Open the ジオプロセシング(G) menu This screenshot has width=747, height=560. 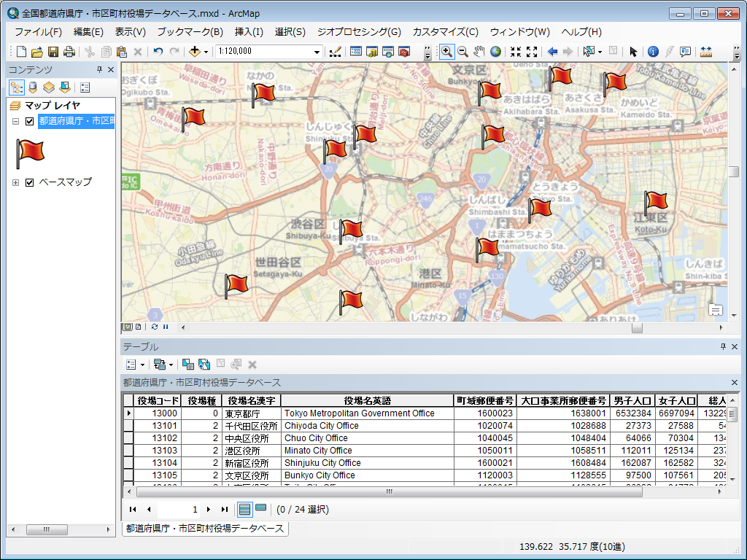click(x=359, y=32)
